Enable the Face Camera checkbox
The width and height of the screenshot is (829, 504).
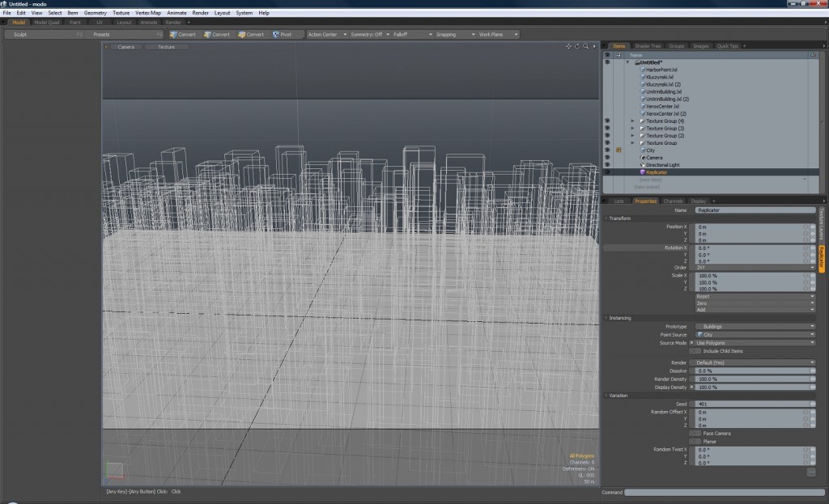694,433
